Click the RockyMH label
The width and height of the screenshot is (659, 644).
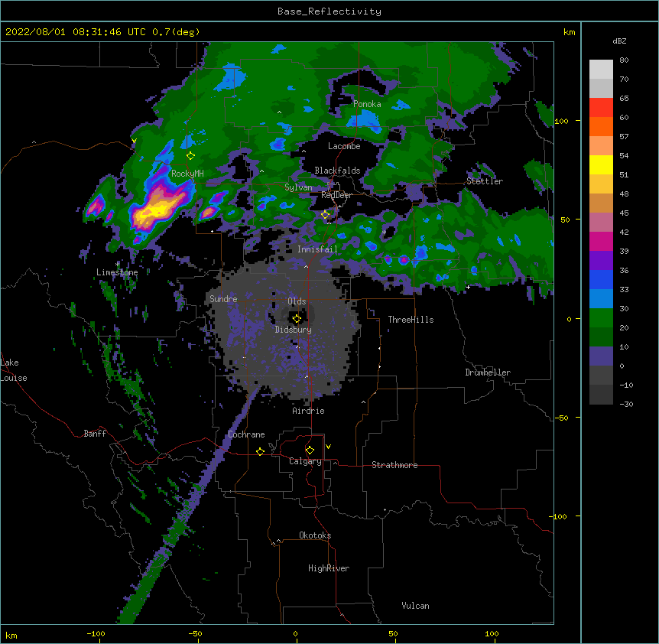click(x=187, y=174)
